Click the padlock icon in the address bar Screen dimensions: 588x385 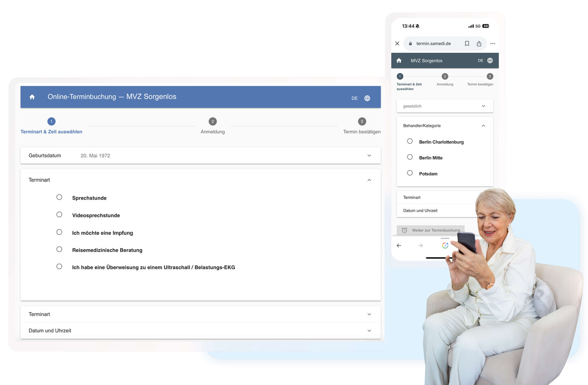click(410, 43)
